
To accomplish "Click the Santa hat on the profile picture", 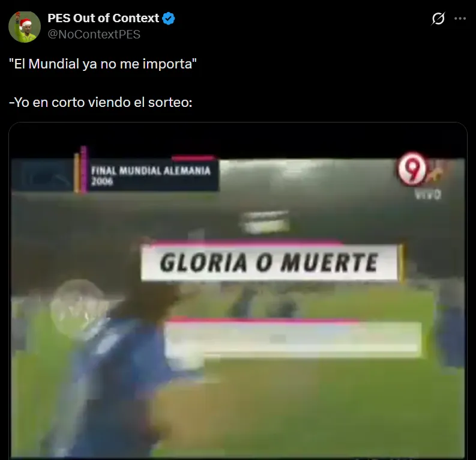I will click(x=26, y=23).
